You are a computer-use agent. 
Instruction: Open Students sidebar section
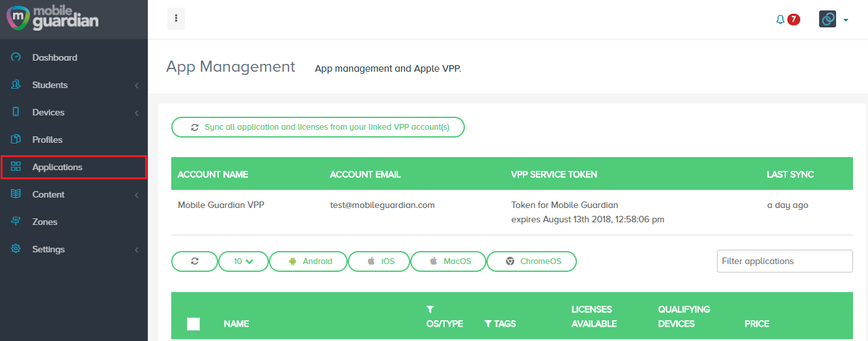[x=74, y=85]
